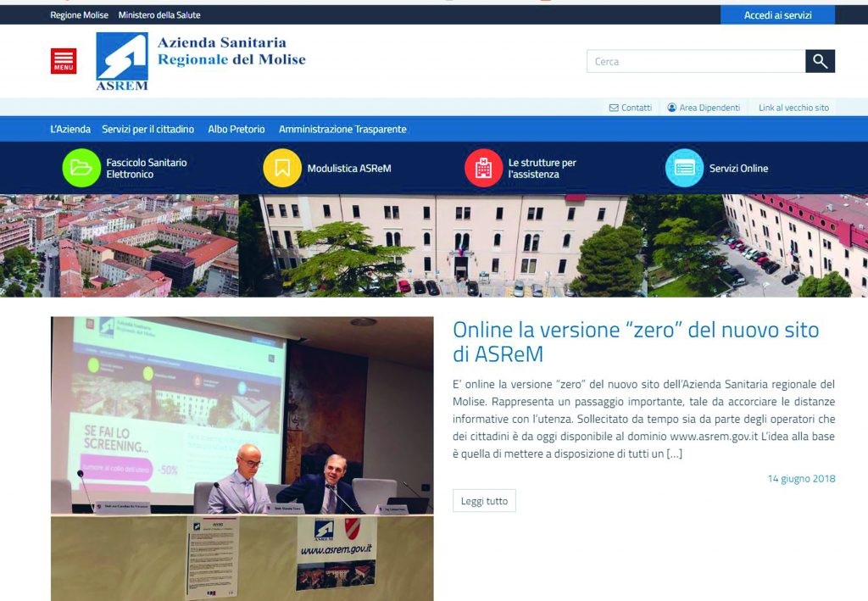Visit Regione Molise via the top link
Image resolution: width=868 pixels, height=601 pixels.
point(79,14)
